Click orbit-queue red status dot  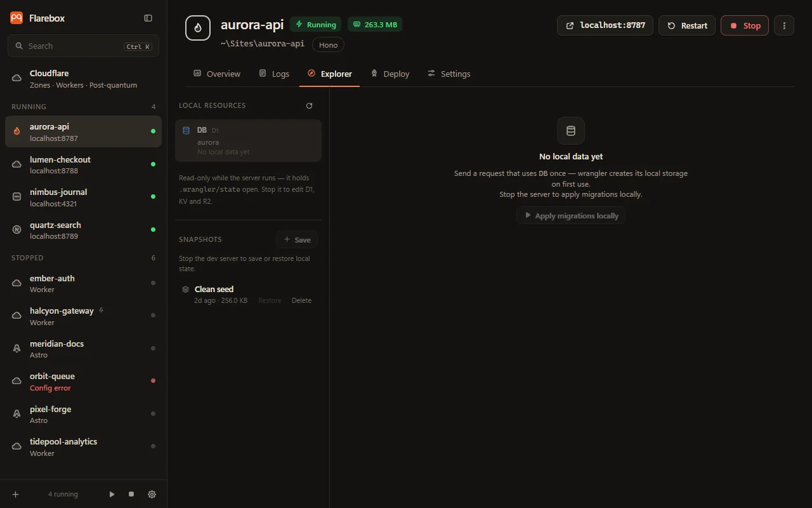pos(153,381)
